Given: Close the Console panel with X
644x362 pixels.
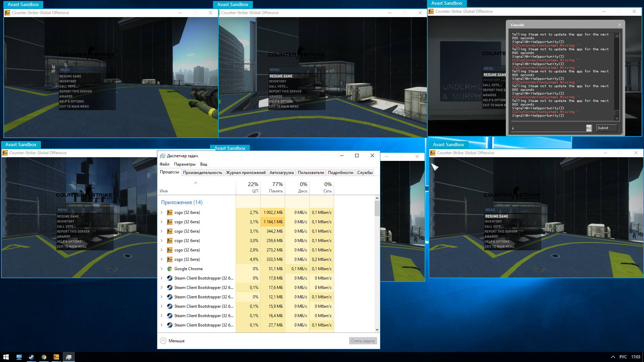Looking at the screenshot, I should (x=620, y=25).
